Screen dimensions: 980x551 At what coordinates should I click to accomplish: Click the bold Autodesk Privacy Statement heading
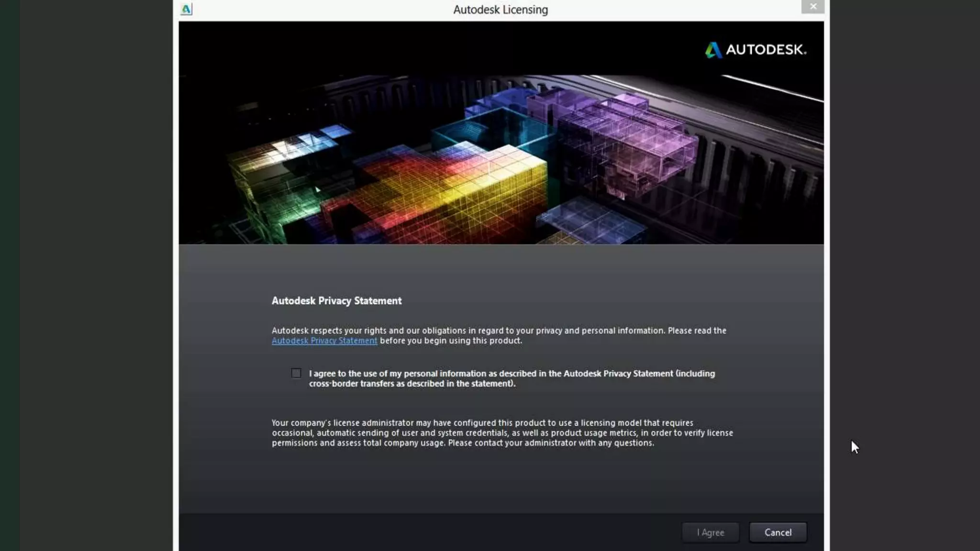tap(336, 301)
